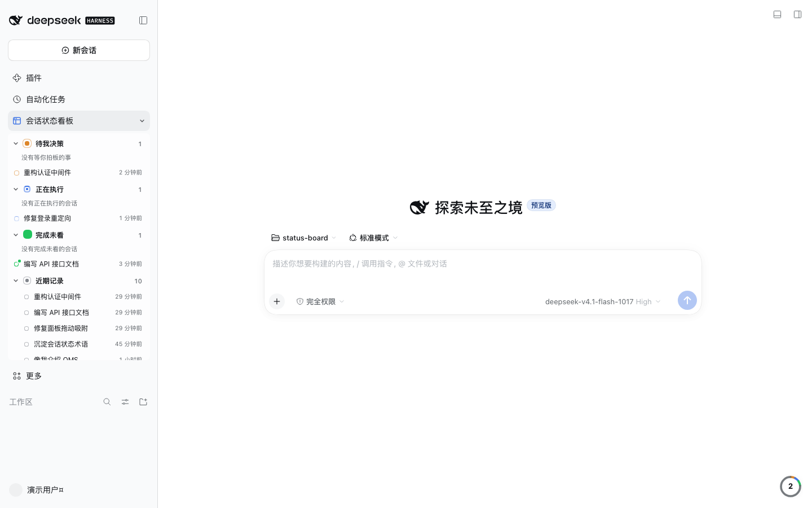812x508 pixels.
Task: Click the 预览版 preview badge
Action: pos(541,205)
